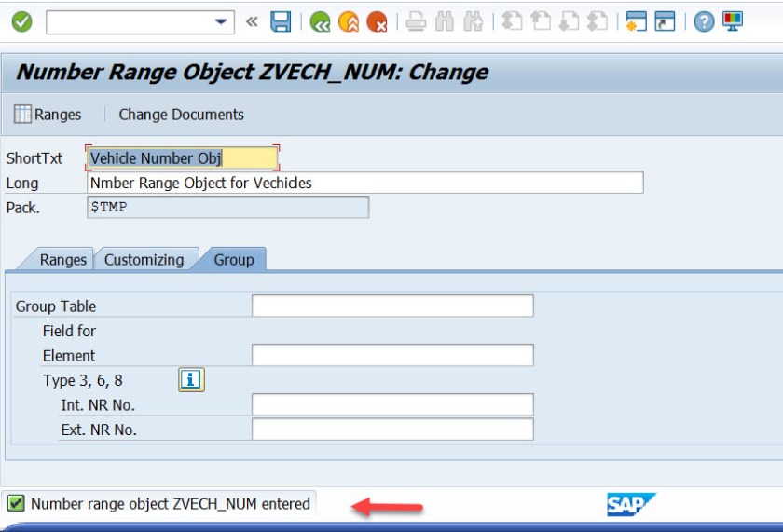Click the Save disk icon
The width and height of the screenshot is (783, 532).
click(x=281, y=22)
